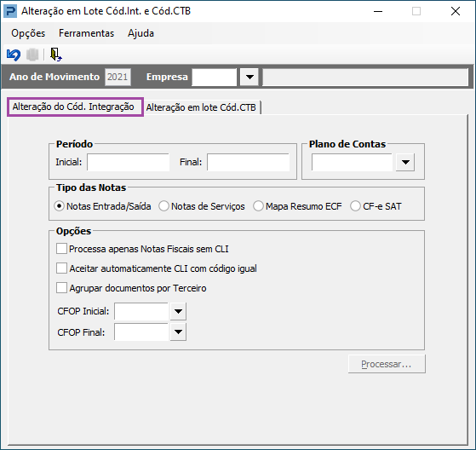
Task: Open the Ajuda menu
Action: [x=141, y=33]
